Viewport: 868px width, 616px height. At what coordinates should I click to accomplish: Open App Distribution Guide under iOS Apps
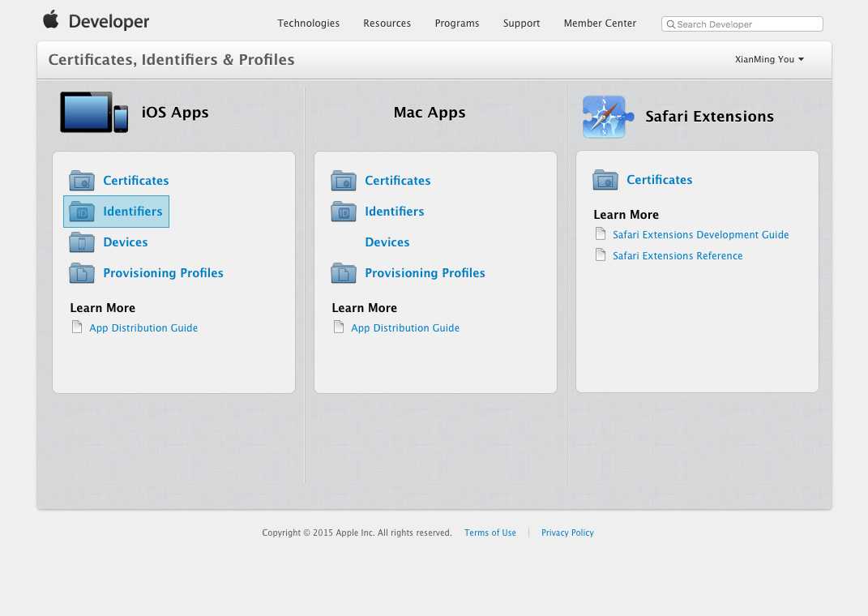[143, 327]
